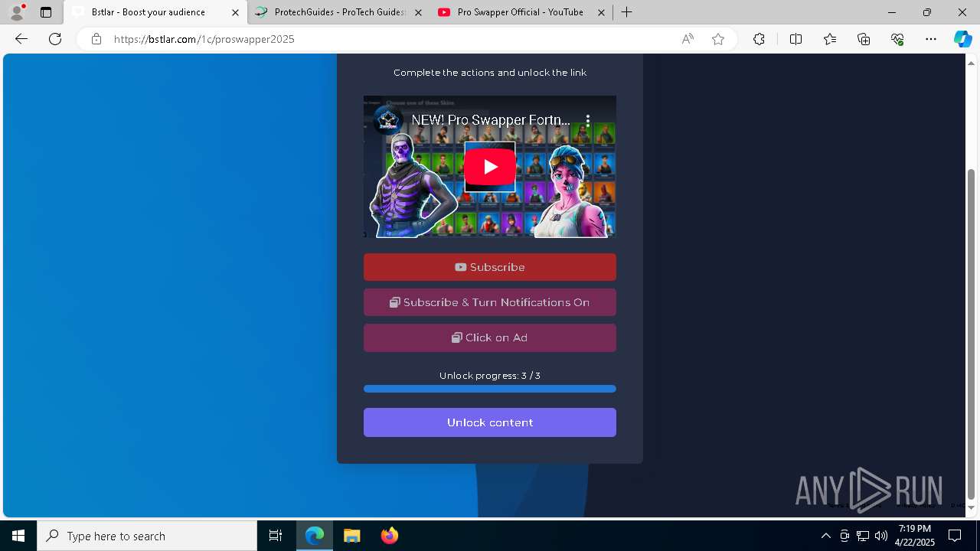Open Task View on the taskbar
Screen dimensions: 980x551
276,536
